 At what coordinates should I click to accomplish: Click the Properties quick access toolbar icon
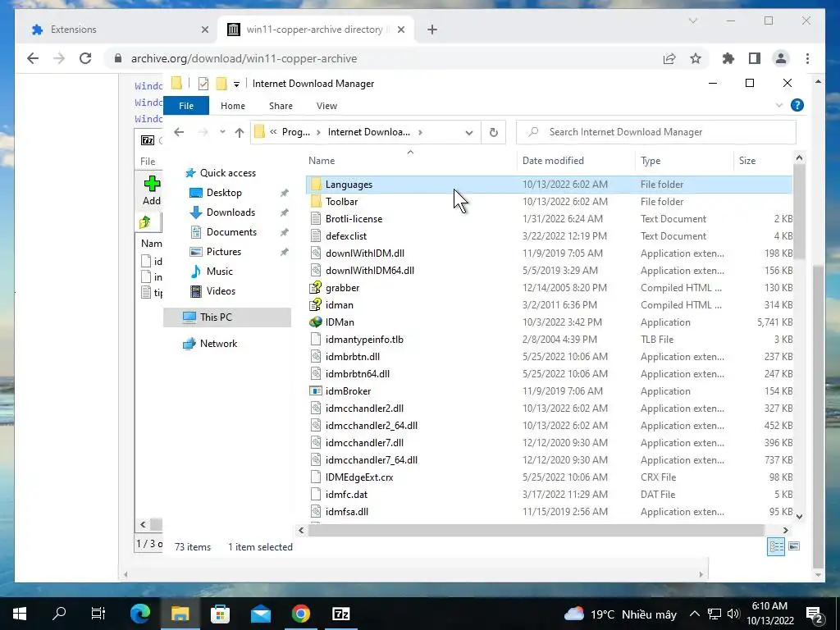click(203, 84)
